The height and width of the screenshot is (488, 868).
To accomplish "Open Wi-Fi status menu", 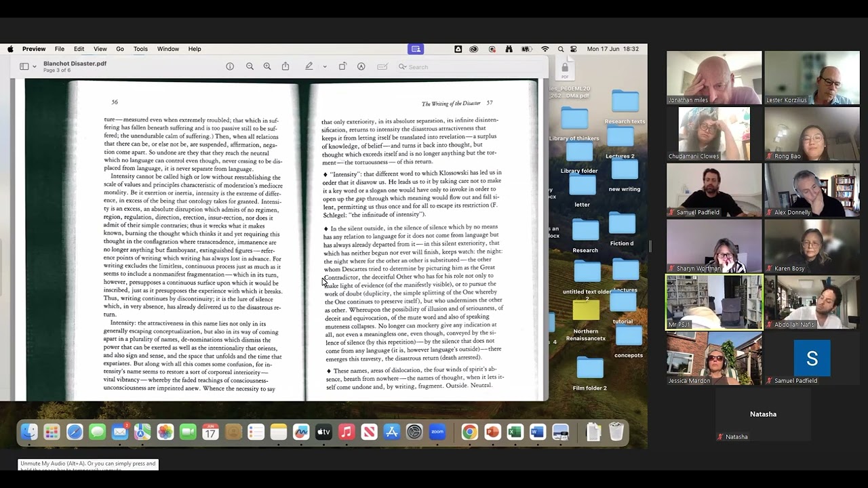I will point(545,49).
